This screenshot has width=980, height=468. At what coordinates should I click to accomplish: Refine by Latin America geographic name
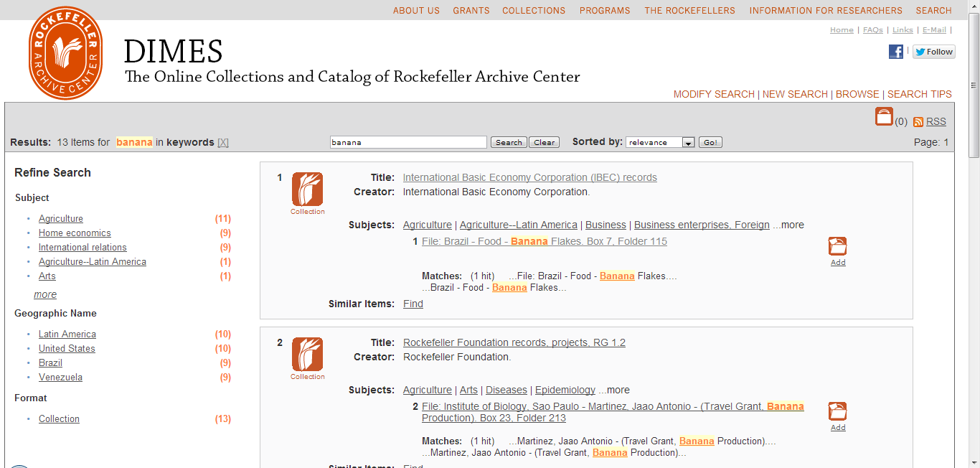click(67, 334)
